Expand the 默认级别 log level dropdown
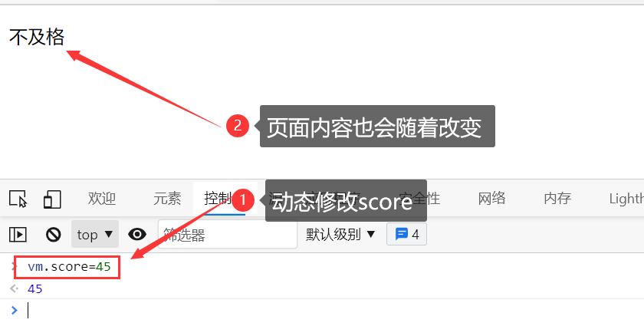This screenshot has width=644, height=336. [340, 234]
